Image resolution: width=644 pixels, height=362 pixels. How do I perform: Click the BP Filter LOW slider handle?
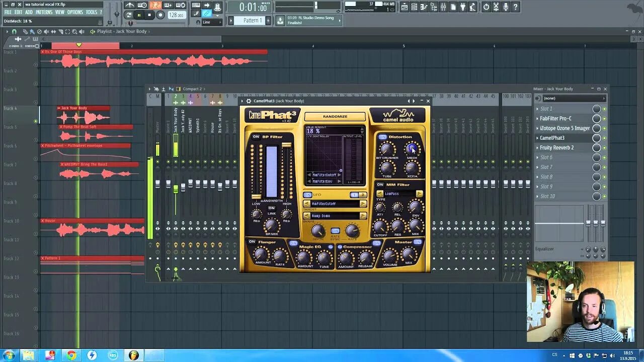(x=256, y=197)
